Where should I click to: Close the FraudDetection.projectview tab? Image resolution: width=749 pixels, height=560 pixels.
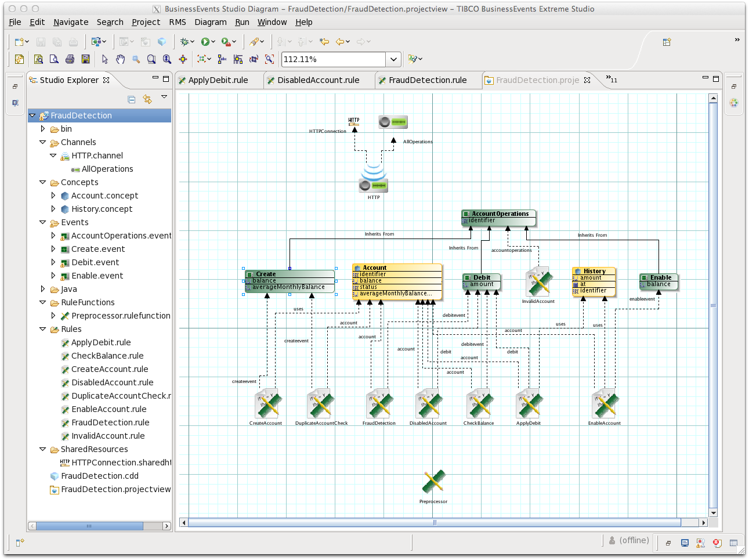587,80
